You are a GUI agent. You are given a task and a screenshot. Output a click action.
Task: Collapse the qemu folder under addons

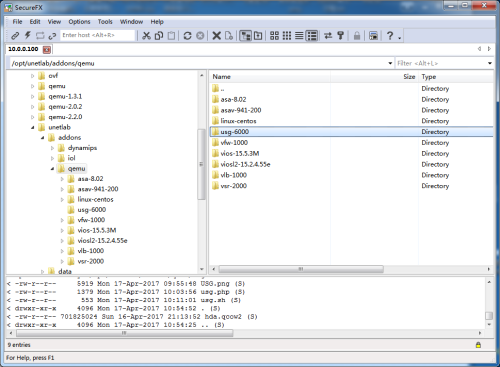(x=52, y=169)
